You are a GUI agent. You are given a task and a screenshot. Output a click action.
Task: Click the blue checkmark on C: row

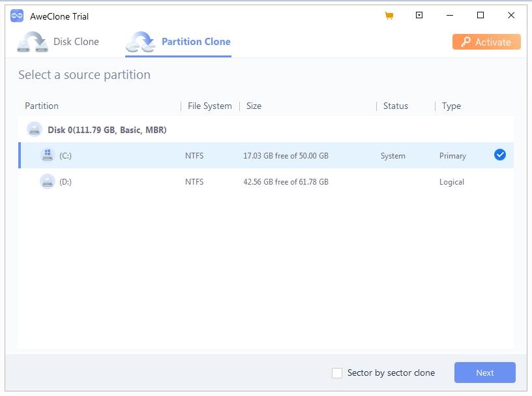(x=500, y=155)
